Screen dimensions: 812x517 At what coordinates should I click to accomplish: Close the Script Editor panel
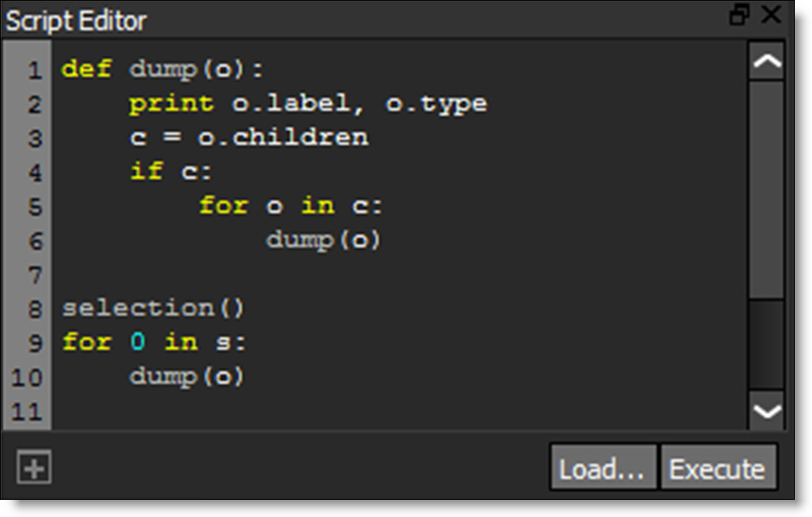click(770, 15)
